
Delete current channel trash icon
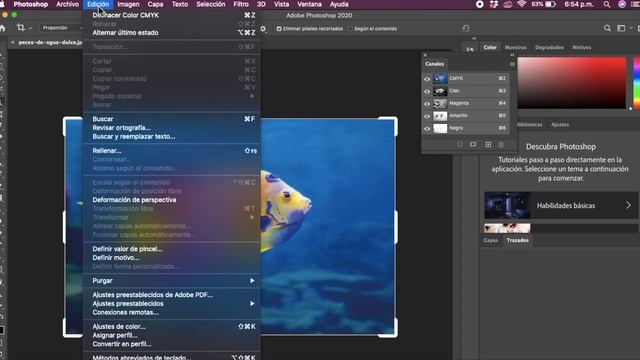pos(501,144)
